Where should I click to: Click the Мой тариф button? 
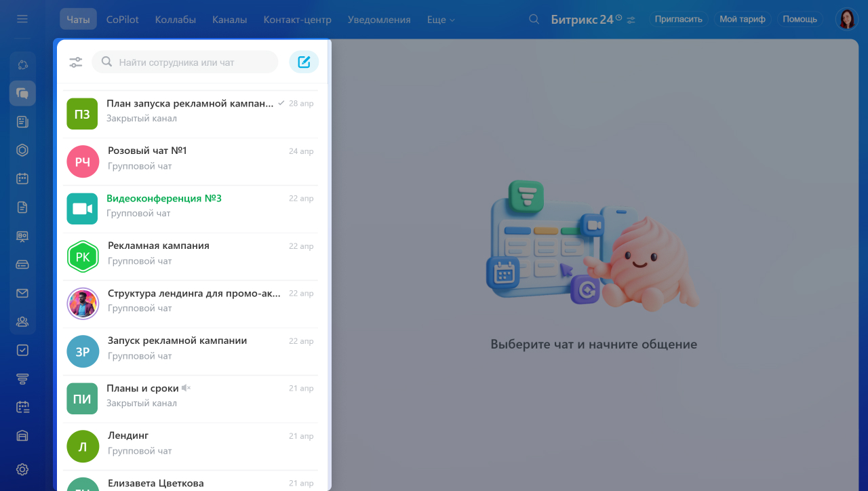pyautogui.click(x=743, y=19)
